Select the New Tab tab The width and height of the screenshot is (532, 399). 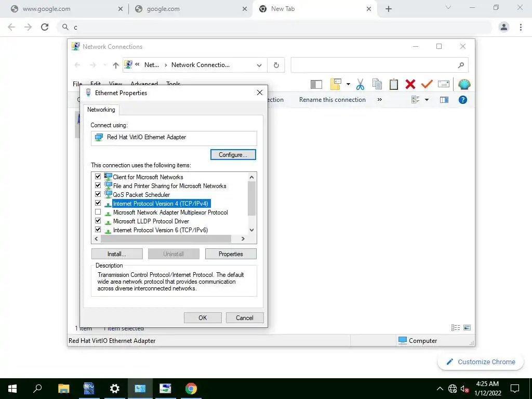pos(314,9)
